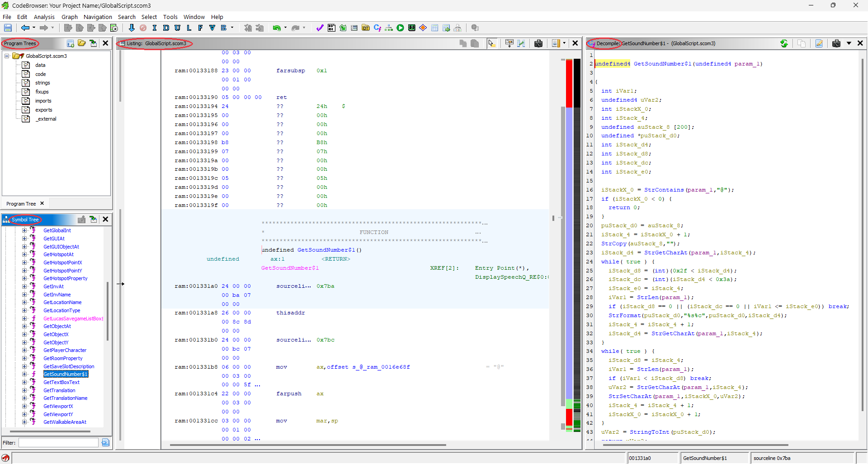The image size is (868, 464).
Task: Toggle Listing hover popups icon
Action: (x=556, y=43)
